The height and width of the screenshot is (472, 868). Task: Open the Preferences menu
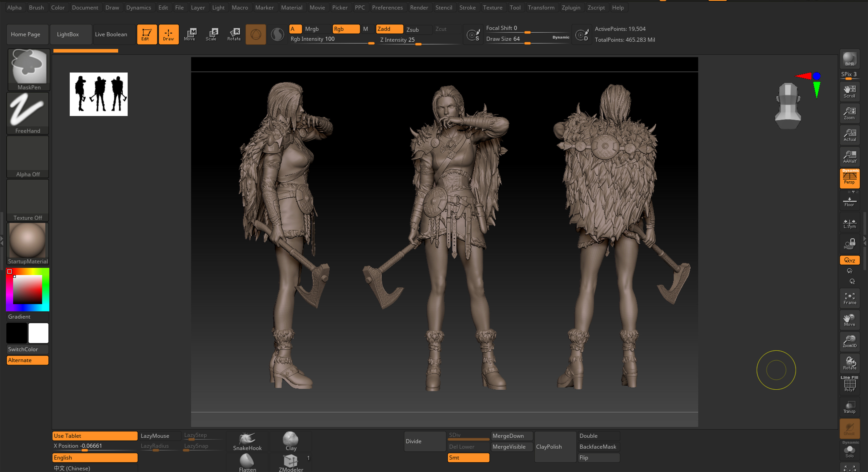pyautogui.click(x=387, y=7)
